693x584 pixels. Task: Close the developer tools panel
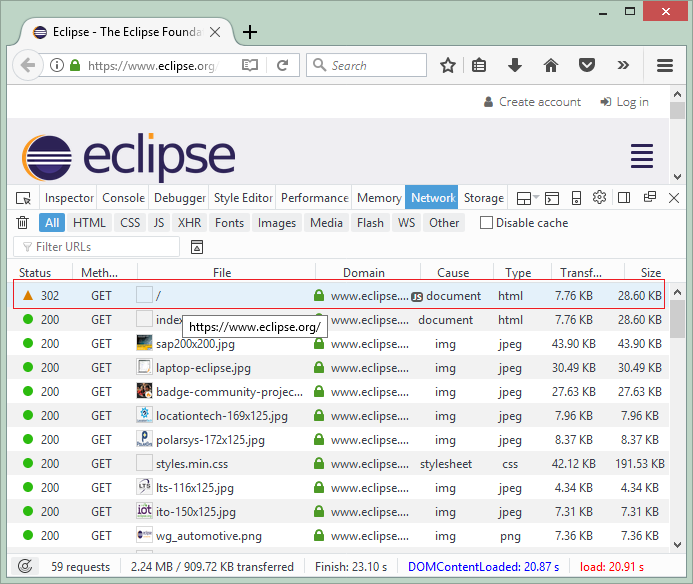point(674,198)
